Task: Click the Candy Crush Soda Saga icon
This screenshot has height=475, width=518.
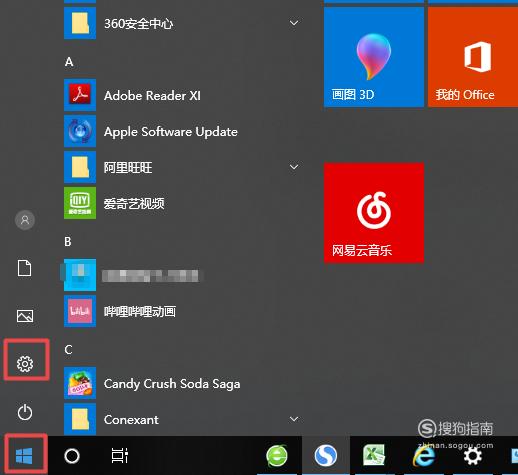Action: point(80,383)
